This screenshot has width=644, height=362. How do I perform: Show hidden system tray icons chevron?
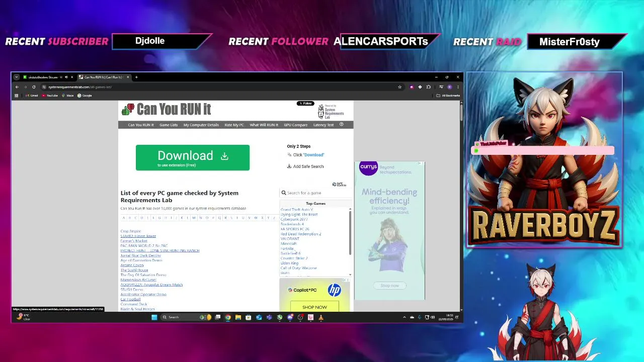[x=404, y=317]
